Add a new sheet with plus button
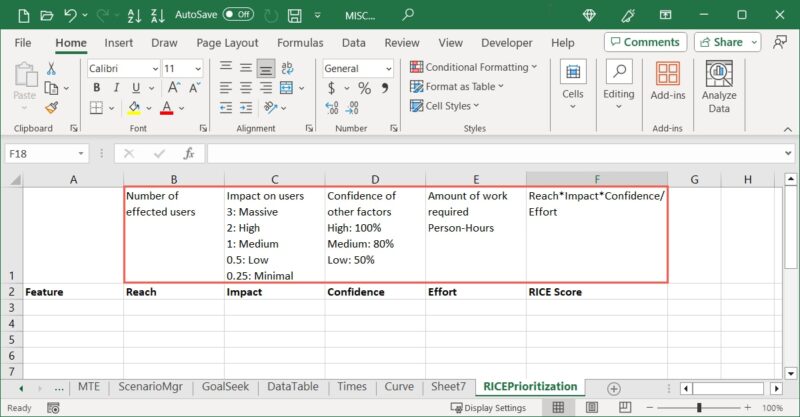This screenshot has height=417, width=800. (614, 389)
